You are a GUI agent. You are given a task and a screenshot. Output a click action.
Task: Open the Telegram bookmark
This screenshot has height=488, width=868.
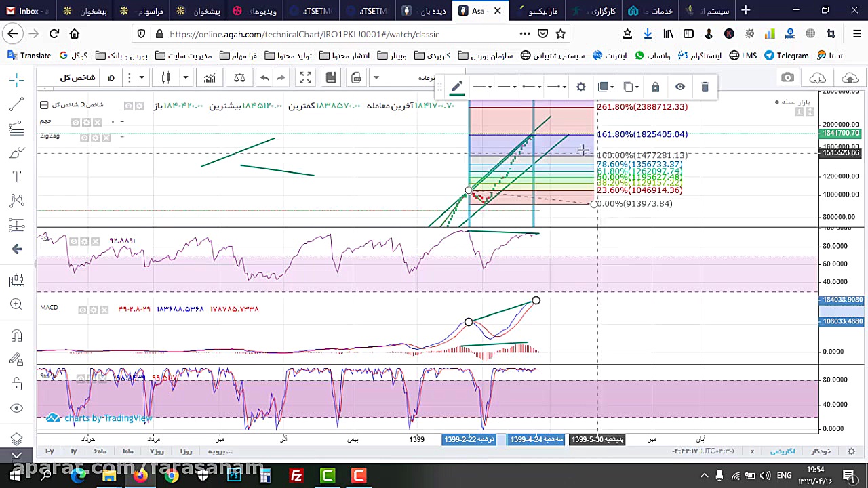[787, 56]
